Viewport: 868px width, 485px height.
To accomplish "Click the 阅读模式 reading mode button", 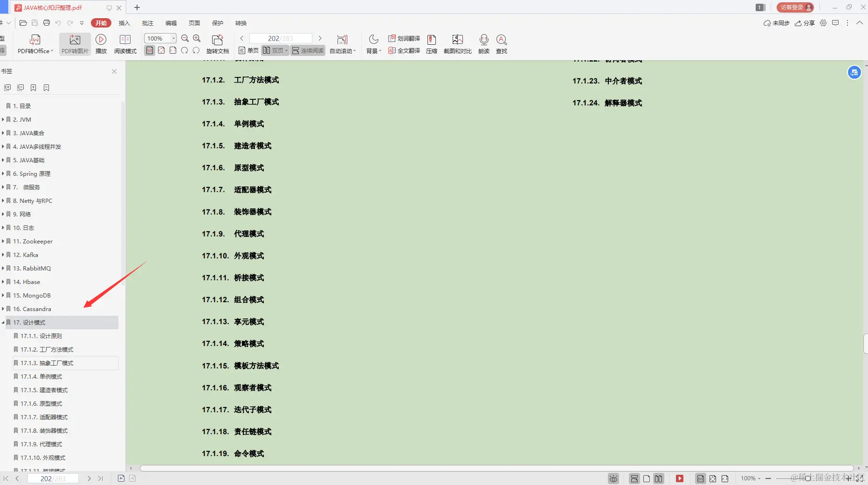I will [125, 43].
